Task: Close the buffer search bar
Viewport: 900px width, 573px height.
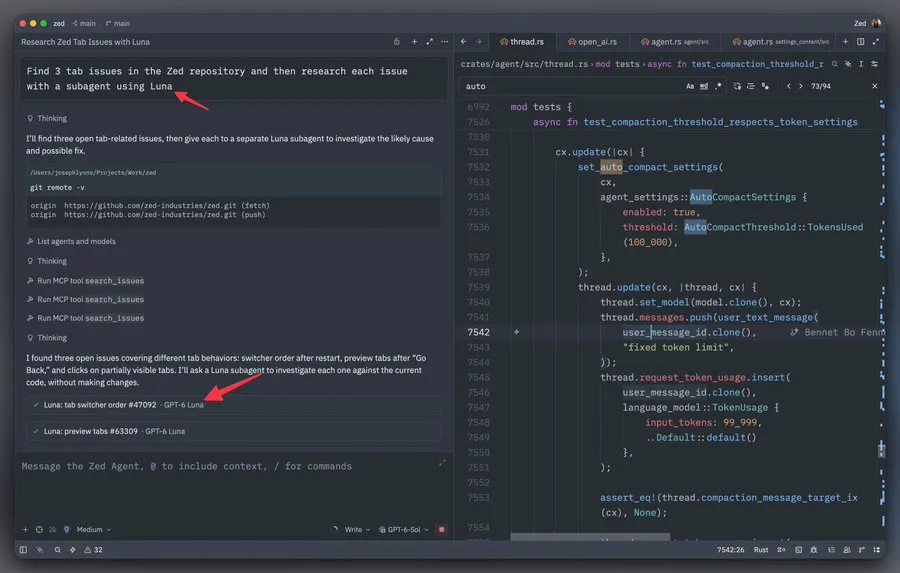Action: [x=875, y=86]
